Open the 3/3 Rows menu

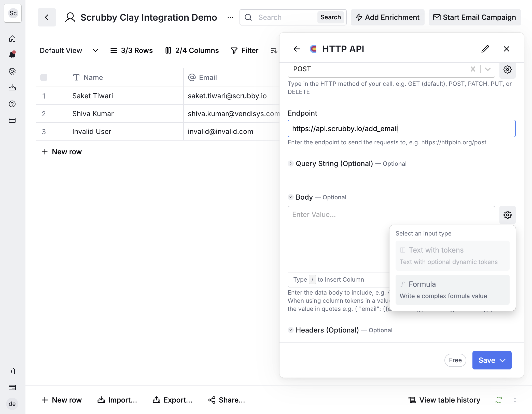click(132, 50)
